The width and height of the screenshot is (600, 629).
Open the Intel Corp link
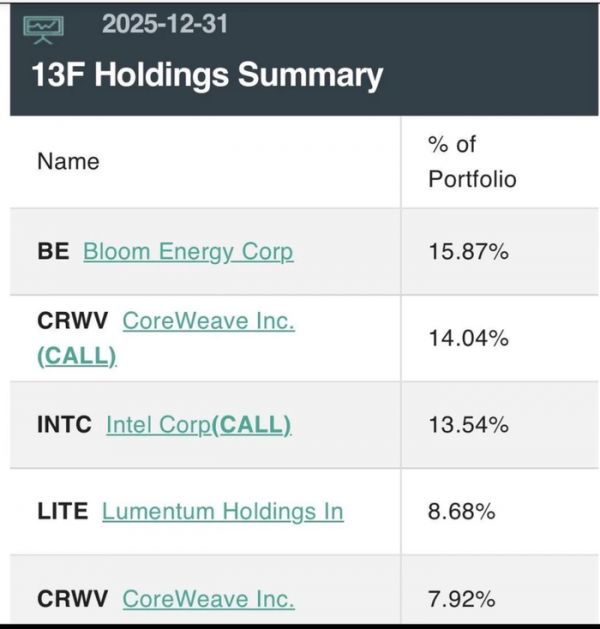click(158, 425)
